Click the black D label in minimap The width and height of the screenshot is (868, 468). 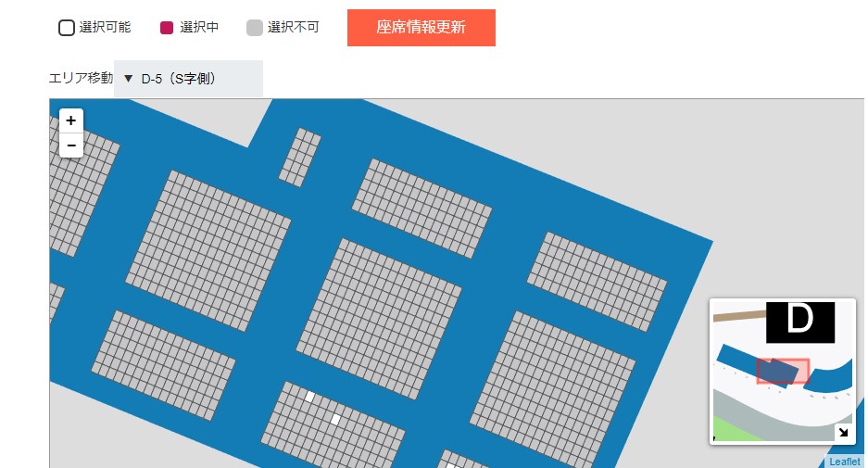coord(799,322)
